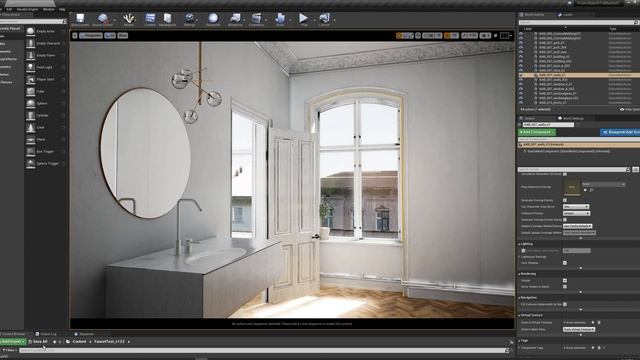Open the Modes toolbar icon
Screen dimensions: 640x360
tap(129, 19)
